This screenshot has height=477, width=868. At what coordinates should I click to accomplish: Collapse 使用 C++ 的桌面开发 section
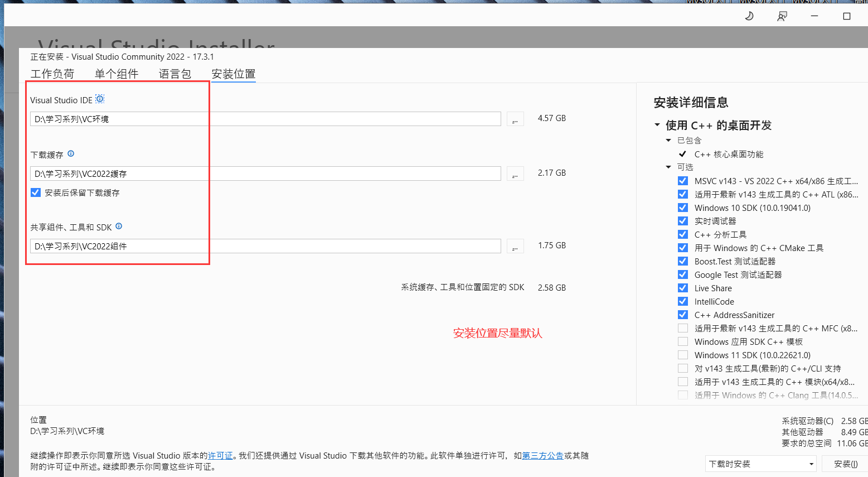pos(657,125)
